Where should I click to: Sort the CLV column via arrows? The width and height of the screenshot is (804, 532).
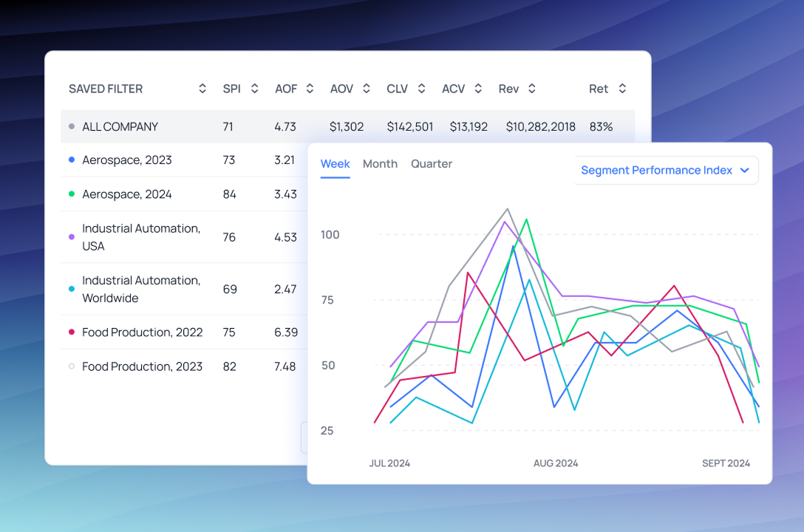pyautogui.click(x=421, y=89)
